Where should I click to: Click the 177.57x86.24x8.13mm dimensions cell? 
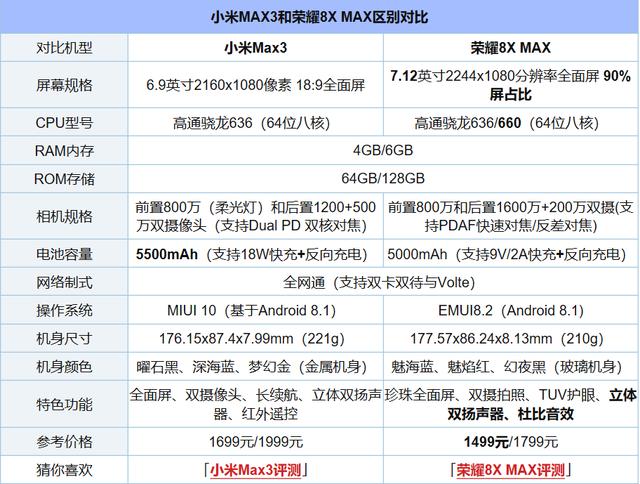pos(511,338)
